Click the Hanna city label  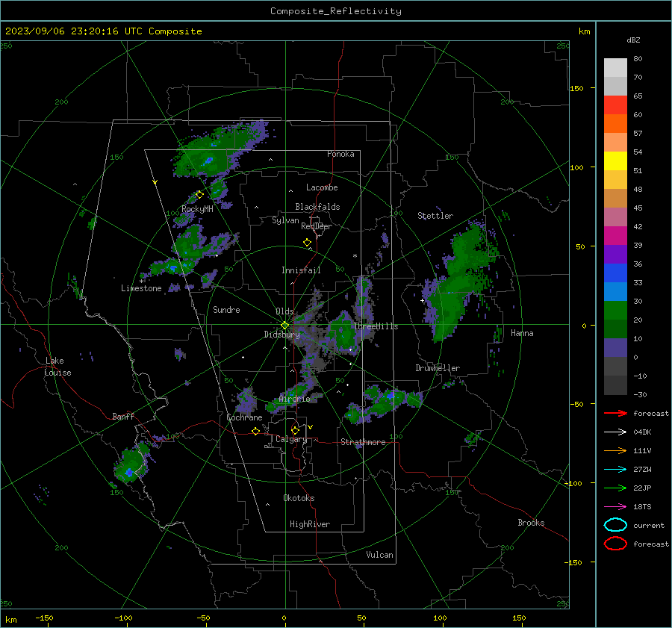point(522,333)
